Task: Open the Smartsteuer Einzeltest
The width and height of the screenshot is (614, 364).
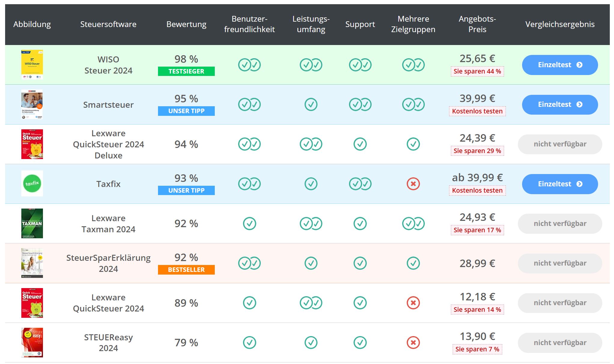Action: 560,104
